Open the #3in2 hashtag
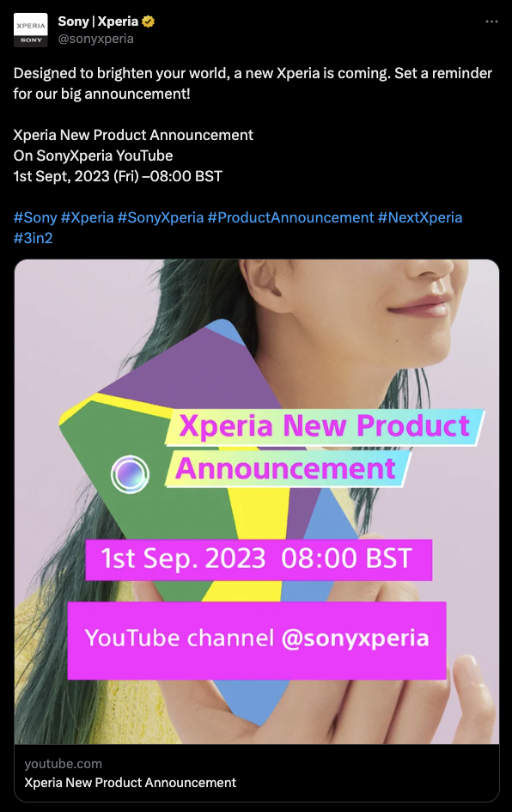The height and width of the screenshot is (812, 512). click(x=34, y=238)
